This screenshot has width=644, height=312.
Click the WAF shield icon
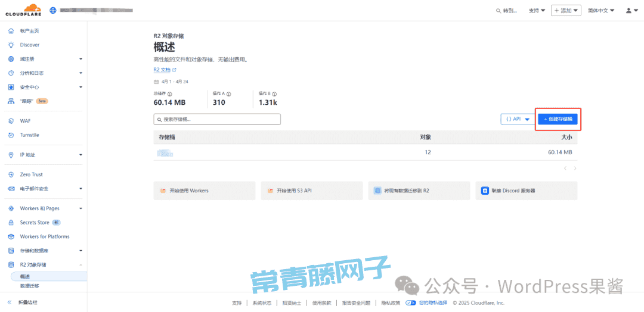pos(11,121)
